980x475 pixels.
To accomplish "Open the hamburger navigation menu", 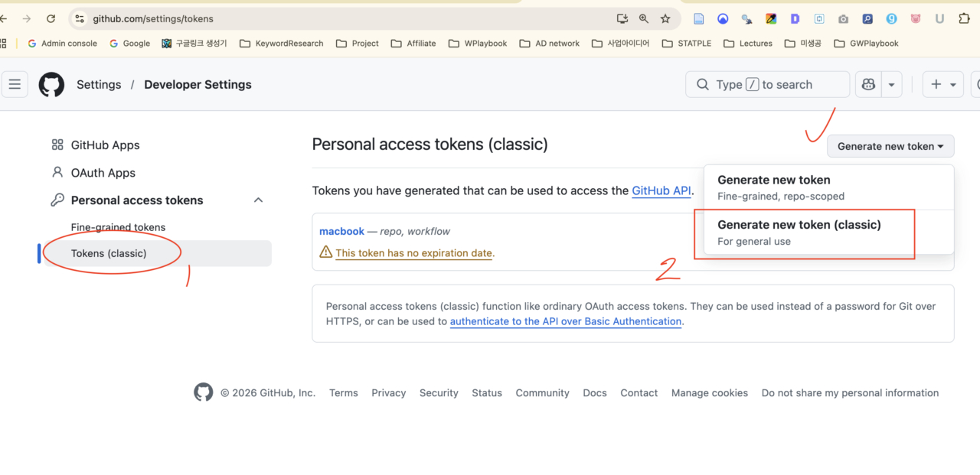I will 15,84.
